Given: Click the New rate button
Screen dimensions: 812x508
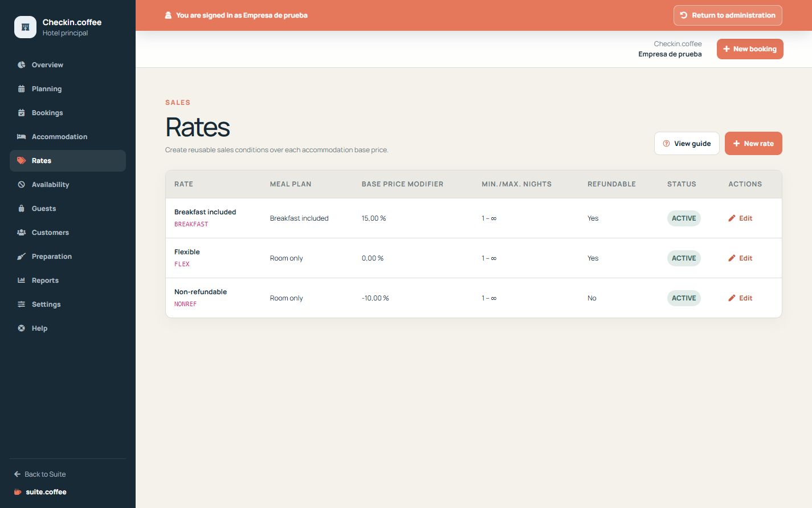Looking at the screenshot, I should tap(753, 144).
